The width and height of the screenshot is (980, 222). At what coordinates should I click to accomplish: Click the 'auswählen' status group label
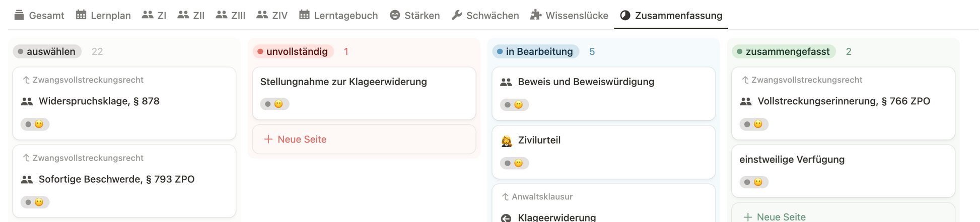tap(47, 51)
